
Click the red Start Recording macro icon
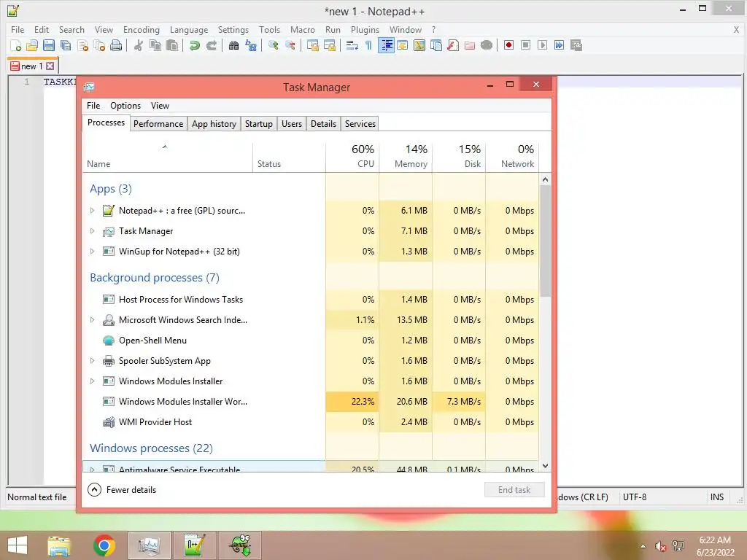508,46
